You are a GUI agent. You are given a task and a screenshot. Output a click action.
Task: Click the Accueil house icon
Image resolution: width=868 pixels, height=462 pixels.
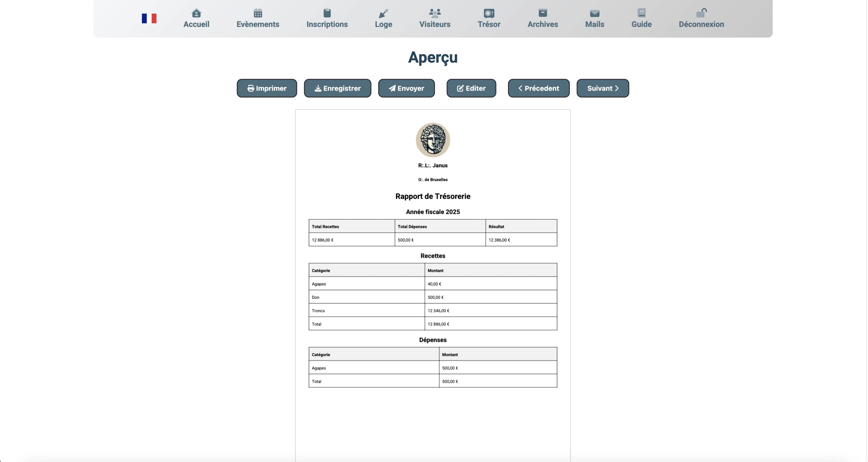196,13
